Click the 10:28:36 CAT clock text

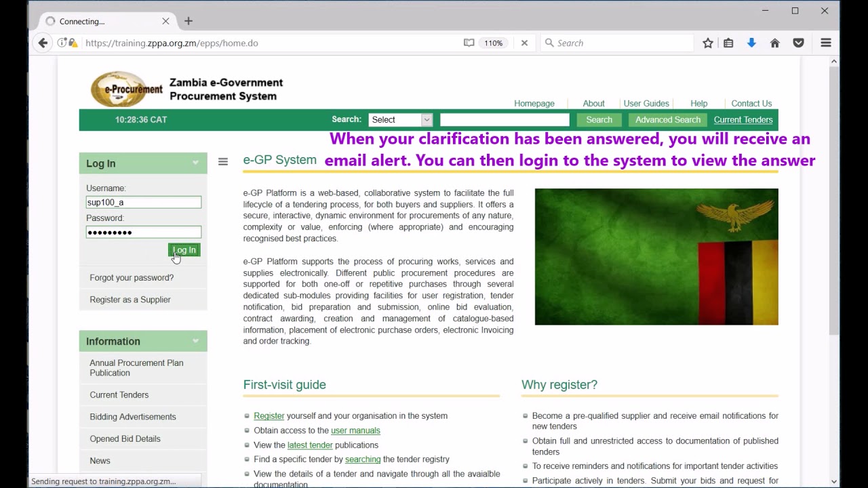141,120
